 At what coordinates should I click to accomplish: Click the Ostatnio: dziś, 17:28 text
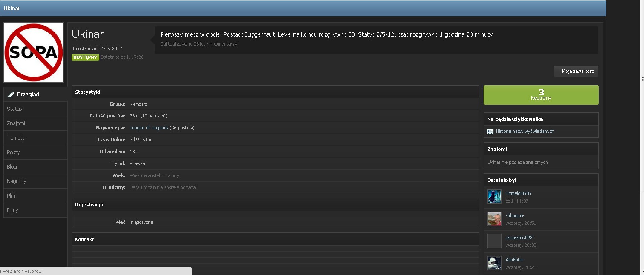(x=122, y=57)
